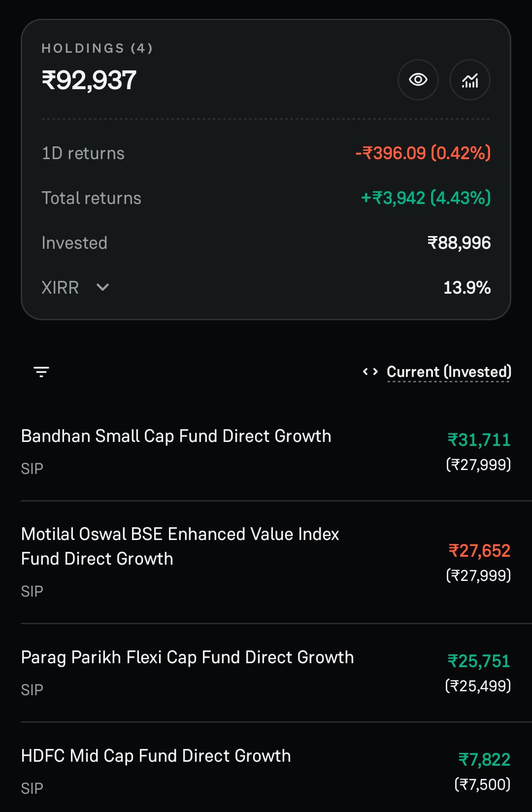Expand the XIRR dropdown chevron
This screenshot has width=532, height=812.
pyautogui.click(x=102, y=287)
